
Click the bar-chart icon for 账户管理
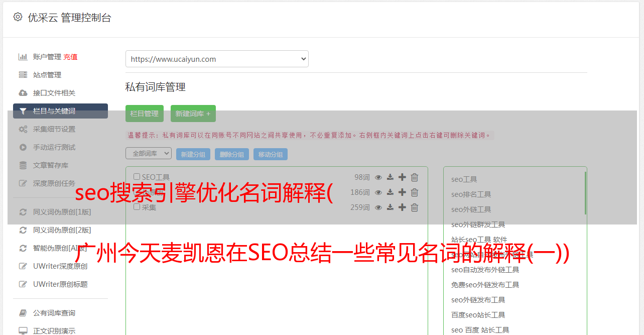(x=23, y=57)
